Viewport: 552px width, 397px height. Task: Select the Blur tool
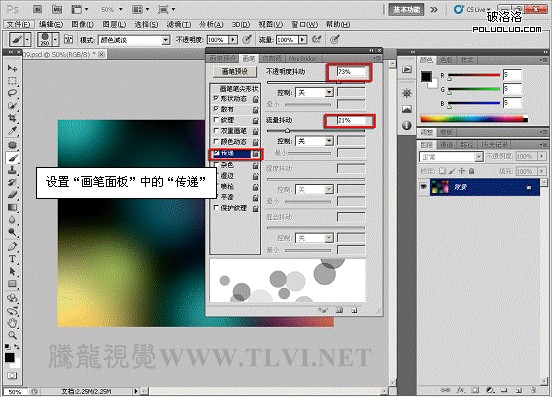click(x=12, y=220)
